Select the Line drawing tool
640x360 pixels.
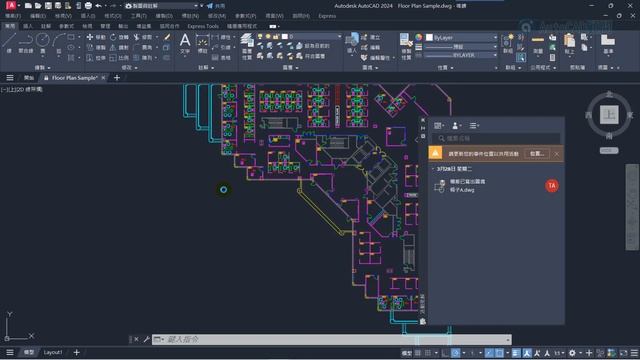pyautogui.click(x=9, y=43)
